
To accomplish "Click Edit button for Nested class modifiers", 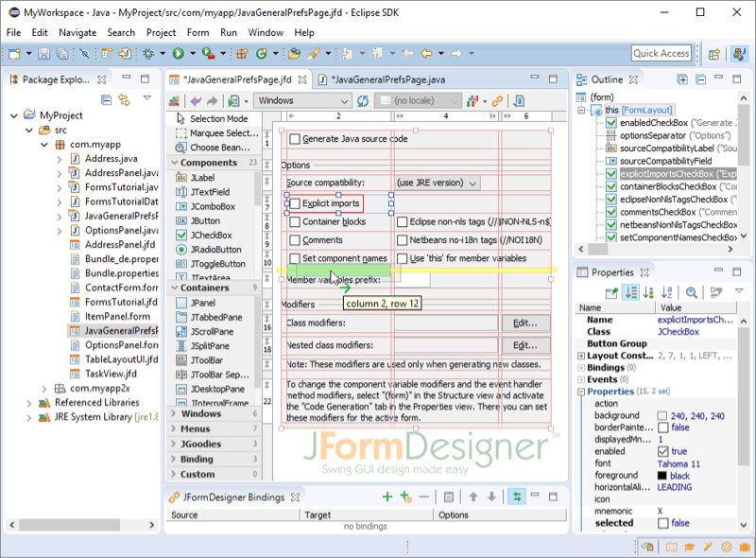I will coord(525,345).
